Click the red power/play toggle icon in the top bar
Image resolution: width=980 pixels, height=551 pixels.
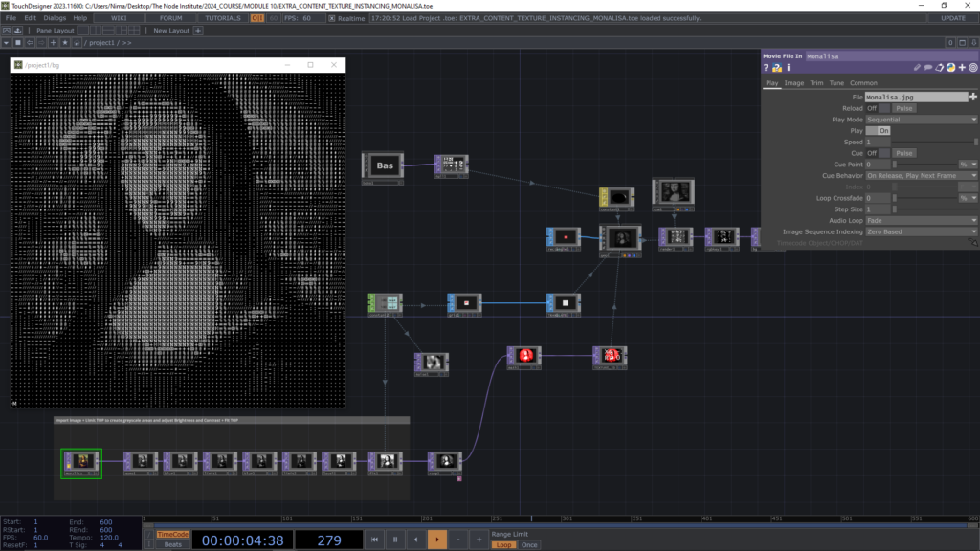click(x=256, y=18)
